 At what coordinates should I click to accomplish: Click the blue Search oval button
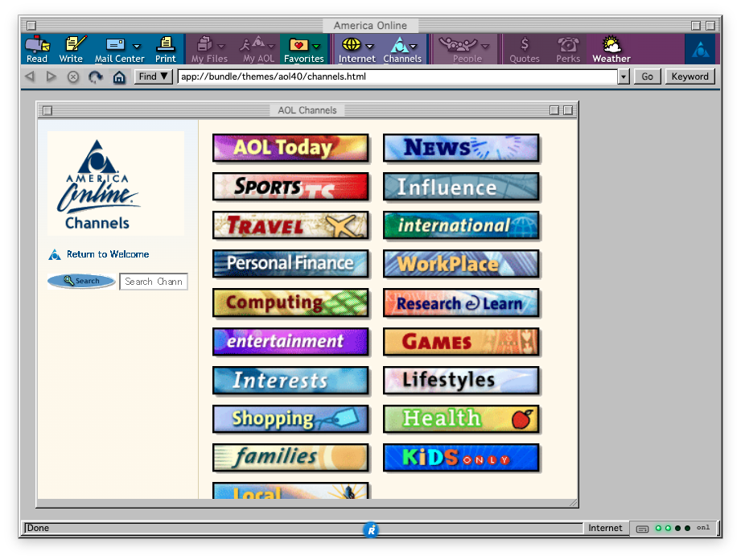81,281
